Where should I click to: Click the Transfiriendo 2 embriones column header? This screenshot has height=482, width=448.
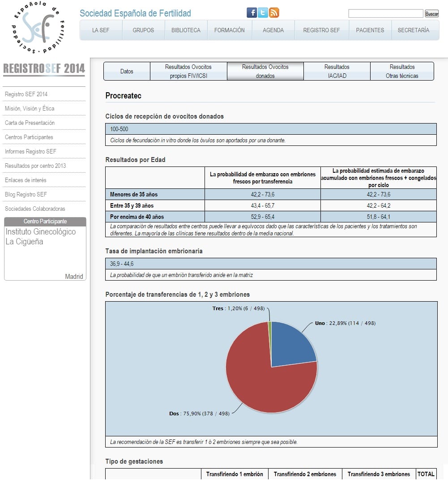tap(305, 474)
